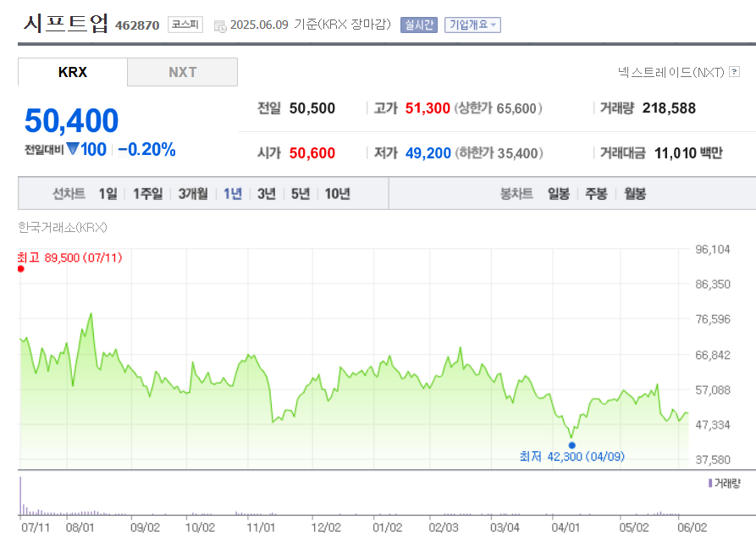Viewport: 756px width, 553px height.
Task: Switch candlestick view to 일봉 daily
Action: pos(560,193)
